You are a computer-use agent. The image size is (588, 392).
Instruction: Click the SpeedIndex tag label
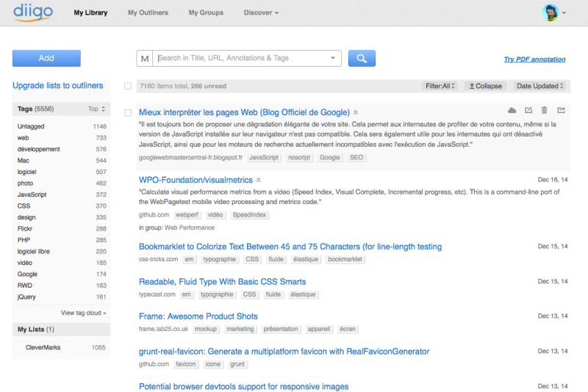pos(249,215)
